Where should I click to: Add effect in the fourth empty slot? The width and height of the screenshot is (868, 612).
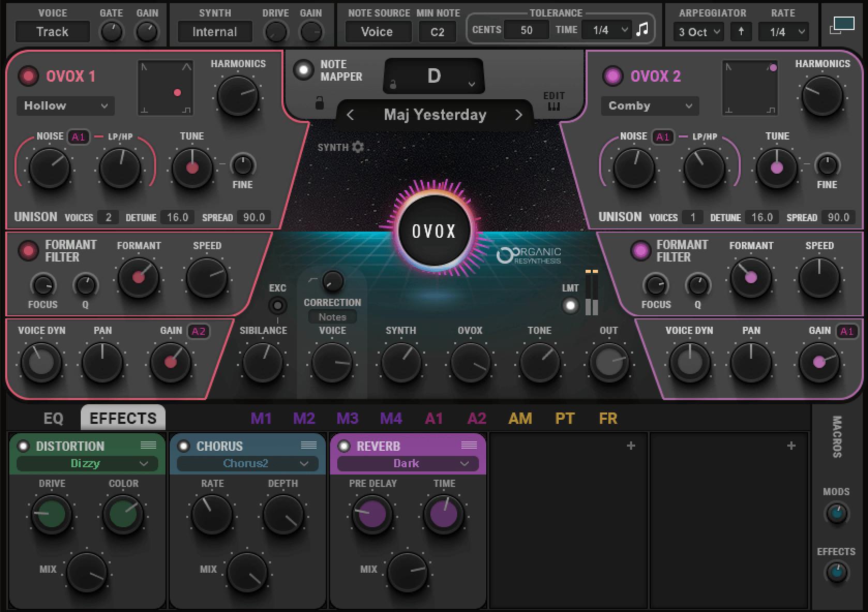point(631,446)
